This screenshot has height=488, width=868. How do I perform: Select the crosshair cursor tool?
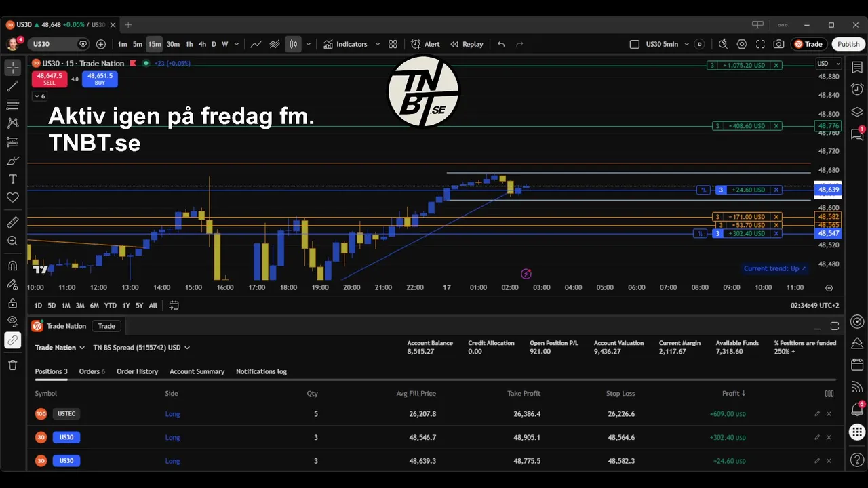12,68
